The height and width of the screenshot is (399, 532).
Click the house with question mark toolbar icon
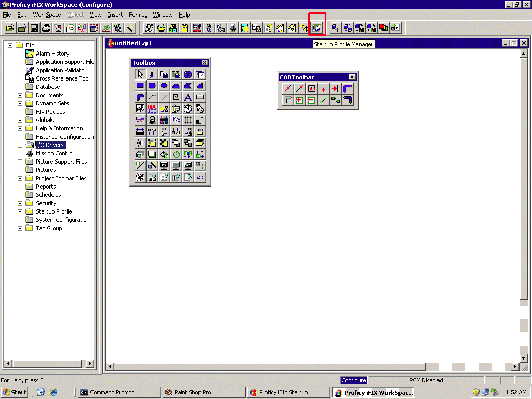(x=292, y=28)
